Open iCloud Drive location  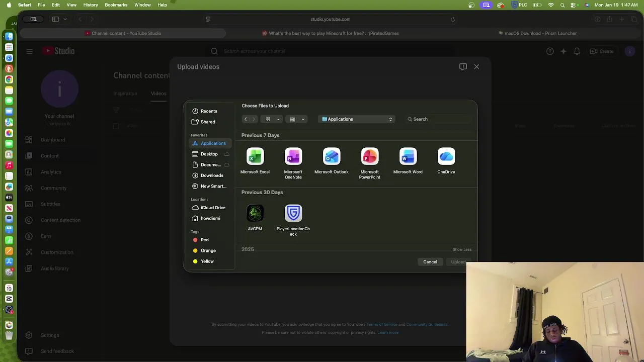click(x=209, y=208)
